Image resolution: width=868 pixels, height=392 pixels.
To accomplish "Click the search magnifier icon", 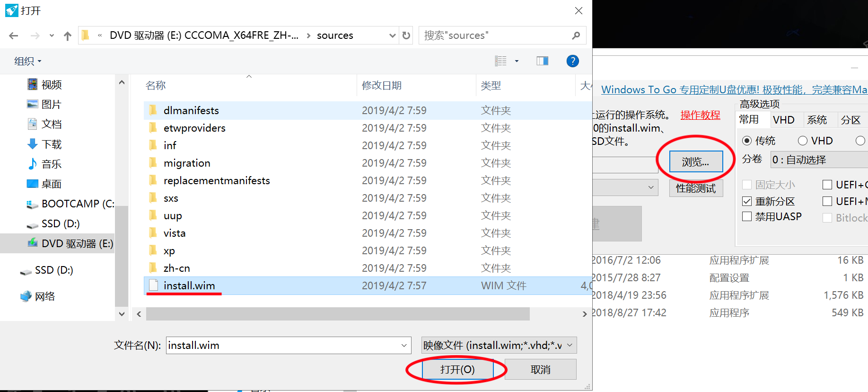I will (x=576, y=36).
